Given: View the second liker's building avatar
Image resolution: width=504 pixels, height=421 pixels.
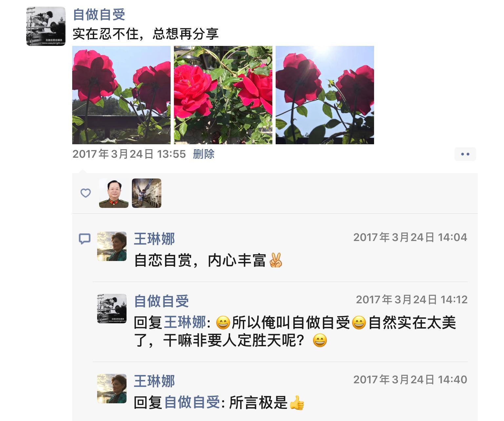Looking at the screenshot, I should pyautogui.click(x=147, y=193).
